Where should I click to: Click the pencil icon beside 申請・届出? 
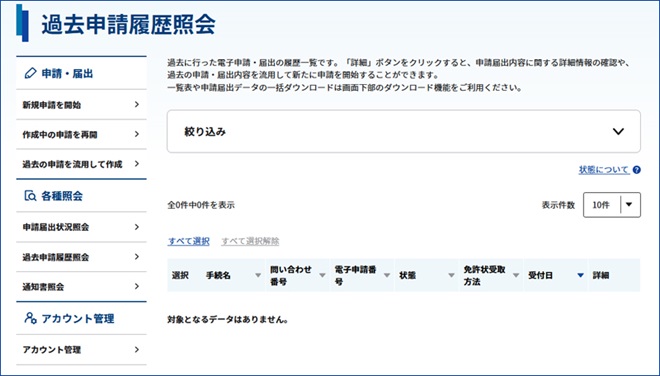pos(30,74)
